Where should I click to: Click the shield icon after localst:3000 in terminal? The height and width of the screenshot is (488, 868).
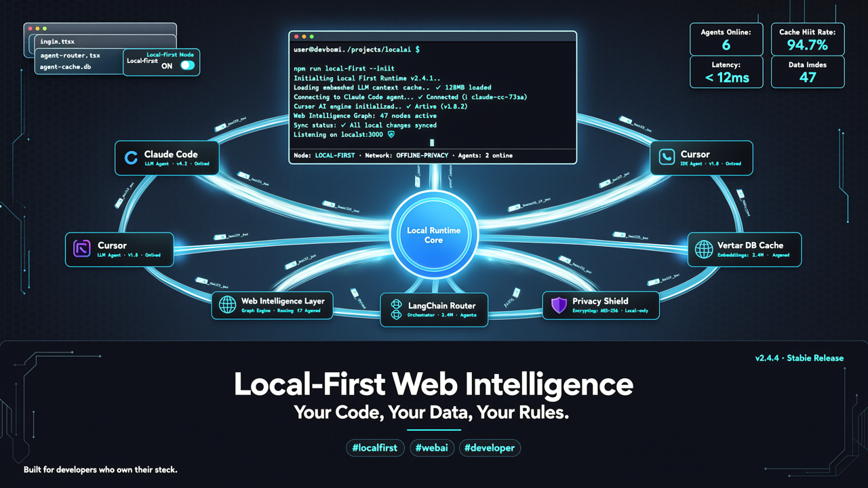coord(391,135)
